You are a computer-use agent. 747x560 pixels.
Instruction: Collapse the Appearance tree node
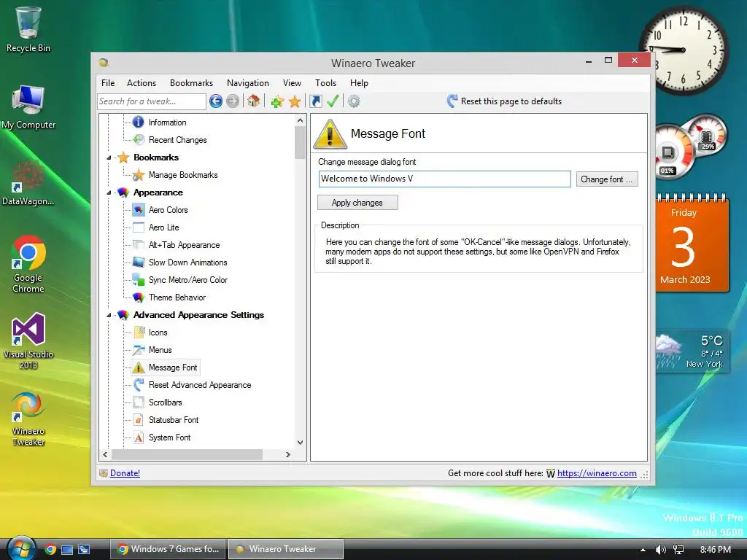pyautogui.click(x=109, y=192)
